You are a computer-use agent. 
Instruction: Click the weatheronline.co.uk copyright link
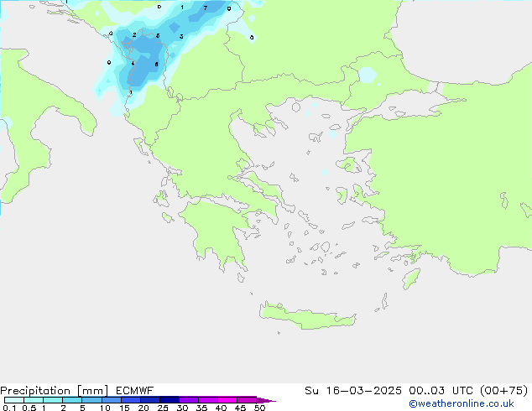tap(461, 403)
